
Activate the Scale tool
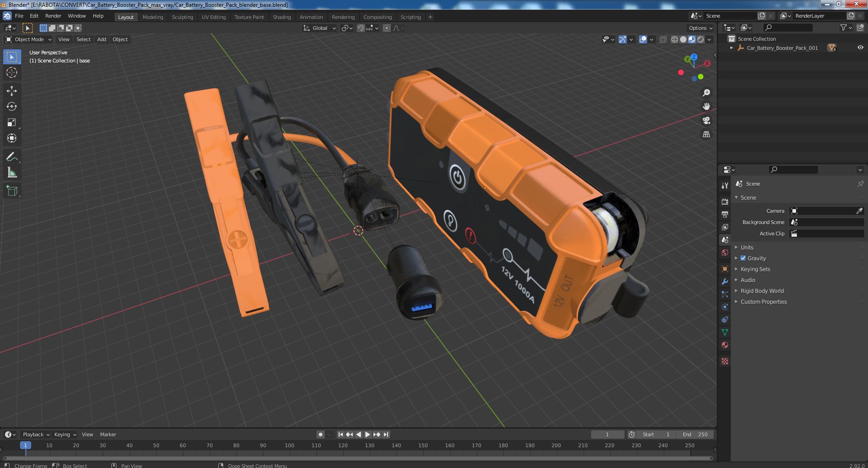12,122
